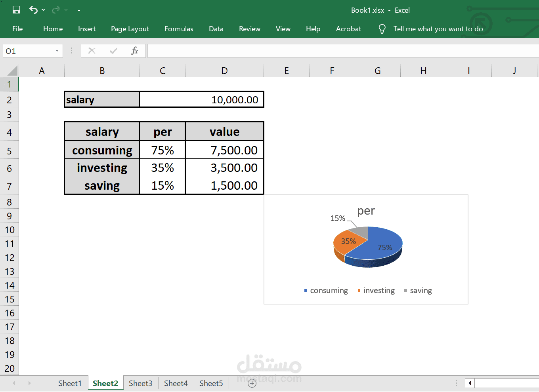
Task: Undo the last action
Action: point(34,10)
